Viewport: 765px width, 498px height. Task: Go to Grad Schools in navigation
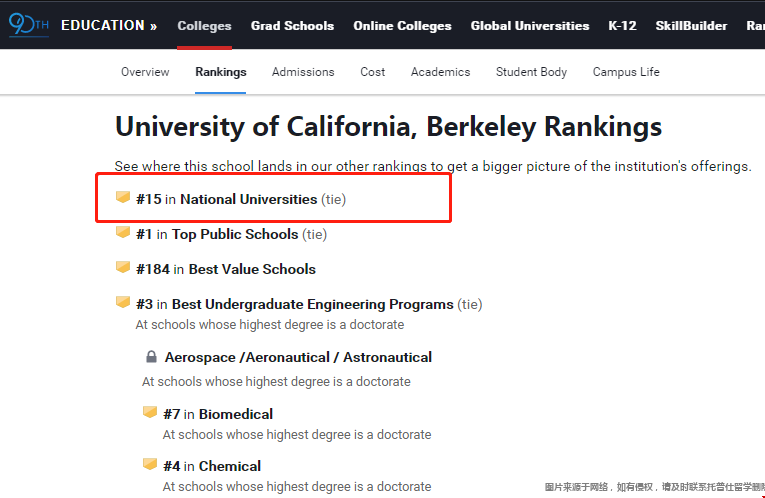pyautogui.click(x=292, y=26)
